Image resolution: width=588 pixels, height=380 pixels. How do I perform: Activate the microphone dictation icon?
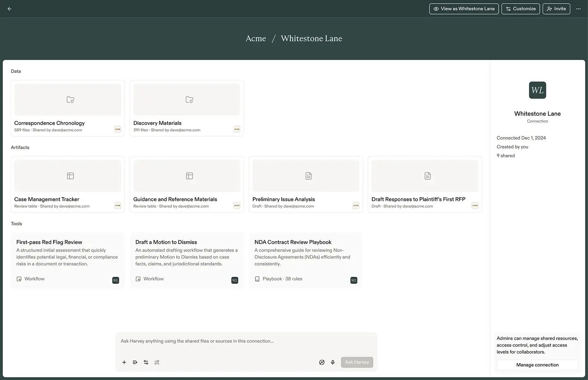(x=333, y=362)
